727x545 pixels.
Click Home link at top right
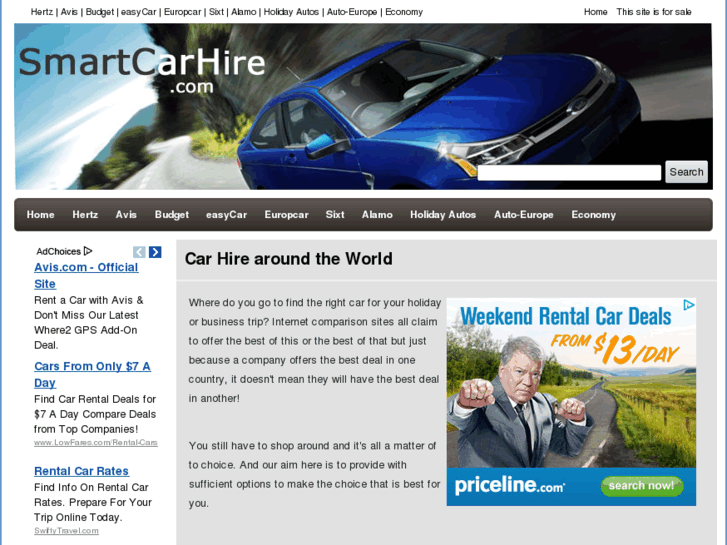[595, 12]
